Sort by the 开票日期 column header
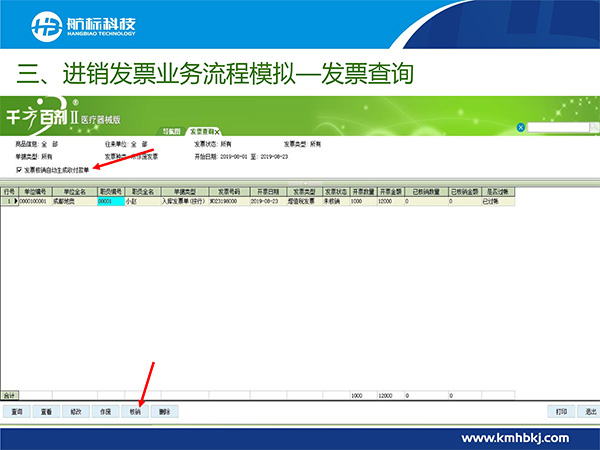This screenshot has height=450, width=600. pyautogui.click(x=268, y=192)
